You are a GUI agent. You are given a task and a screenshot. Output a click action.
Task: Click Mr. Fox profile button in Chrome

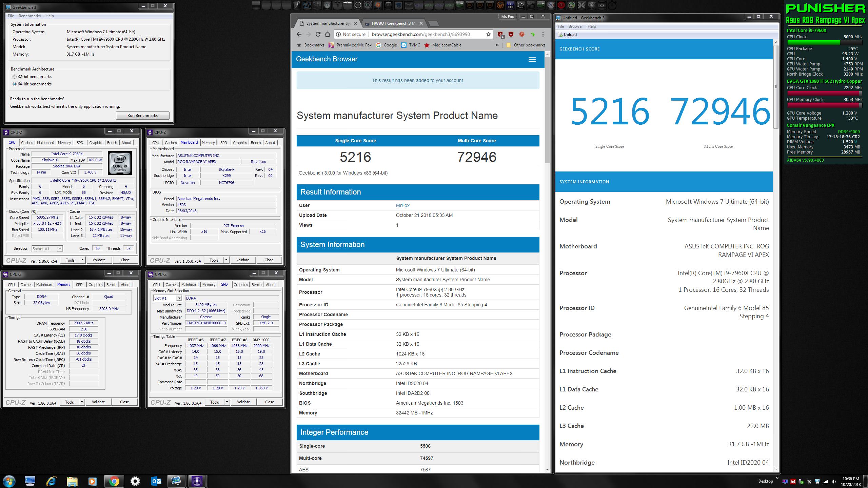tap(507, 17)
